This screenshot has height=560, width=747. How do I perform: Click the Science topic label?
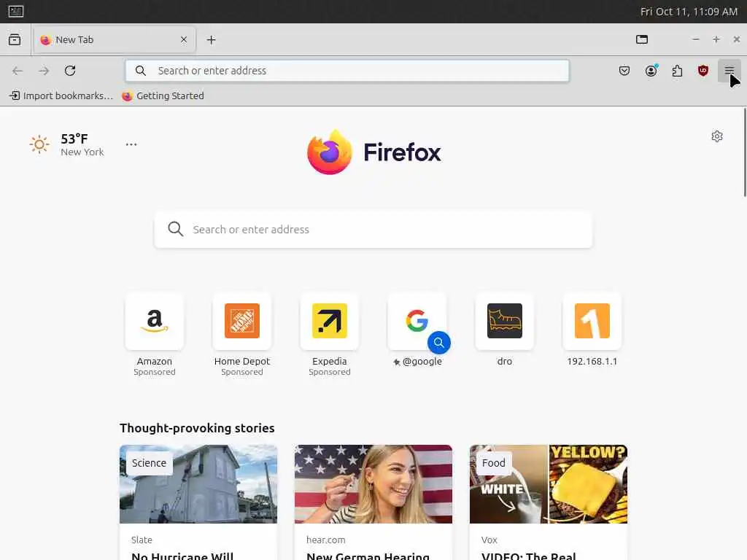[149, 463]
